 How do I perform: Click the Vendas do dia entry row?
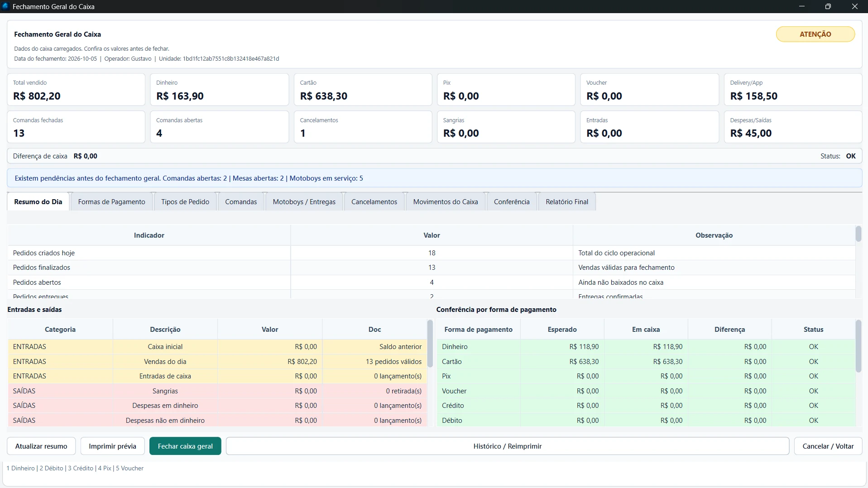click(217, 361)
